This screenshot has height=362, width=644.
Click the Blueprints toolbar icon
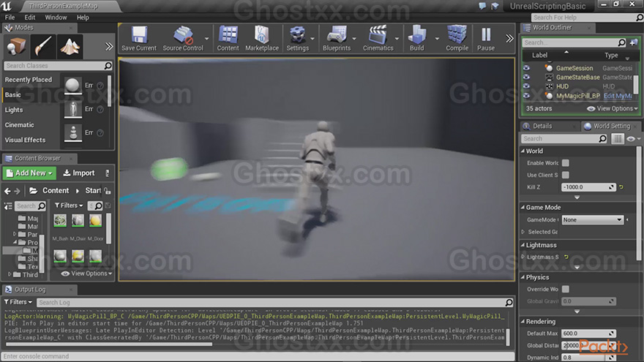[x=337, y=39]
